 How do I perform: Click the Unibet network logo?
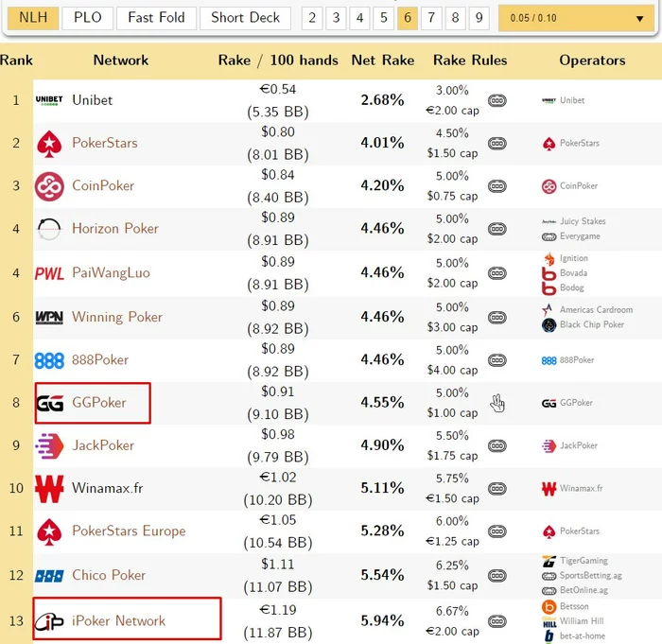(x=49, y=100)
